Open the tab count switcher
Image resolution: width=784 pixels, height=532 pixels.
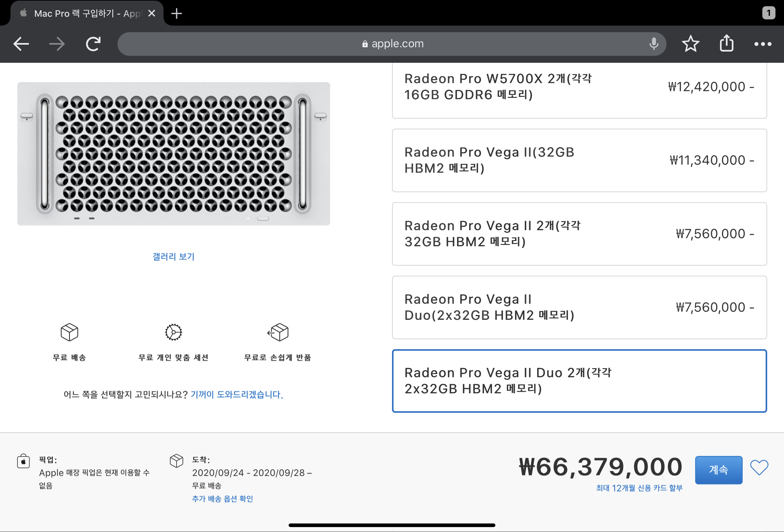tap(768, 13)
